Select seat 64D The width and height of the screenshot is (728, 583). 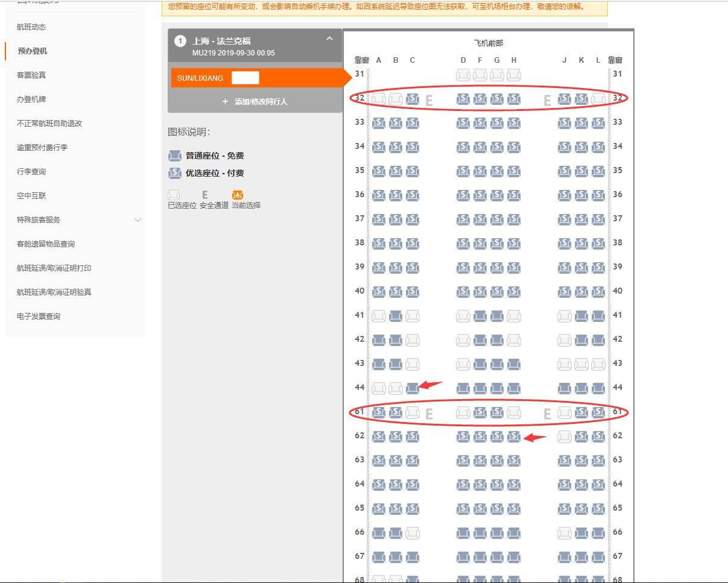click(463, 485)
